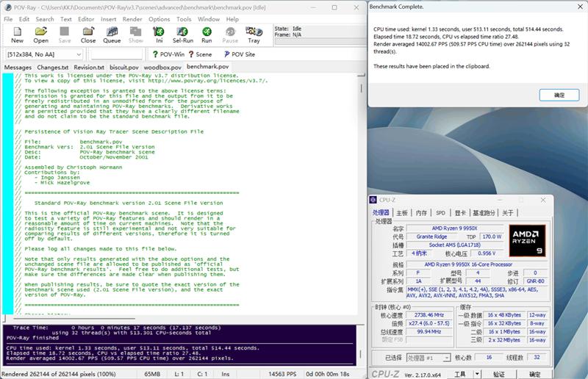Open the render Queue icon
The width and height of the screenshot is (588, 379).
pos(112,35)
